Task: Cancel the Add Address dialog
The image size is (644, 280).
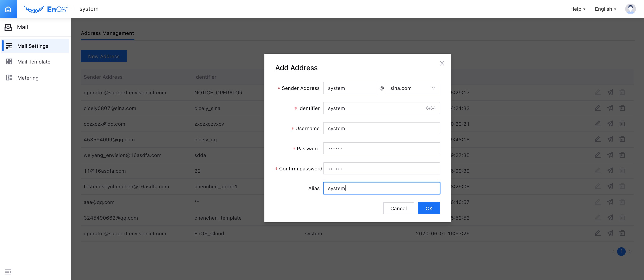Action: pos(398,208)
